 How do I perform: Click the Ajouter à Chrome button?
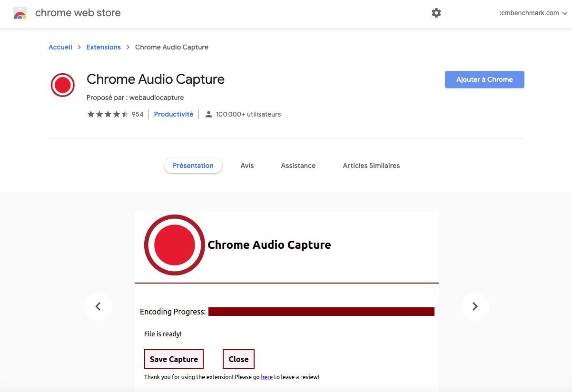pyautogui.click(x=484, y=79)
